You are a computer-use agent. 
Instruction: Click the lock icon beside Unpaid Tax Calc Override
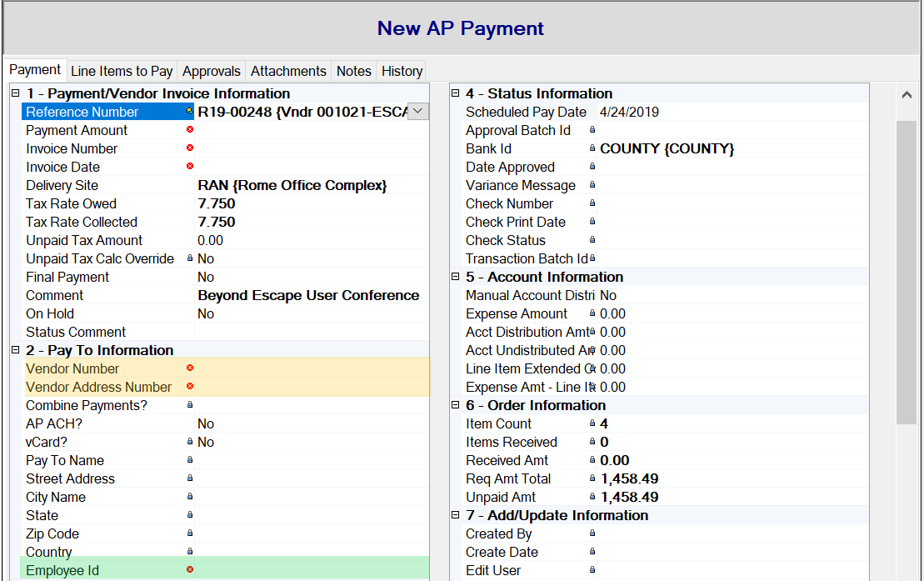pyautogui.click(x=190, y=258)
